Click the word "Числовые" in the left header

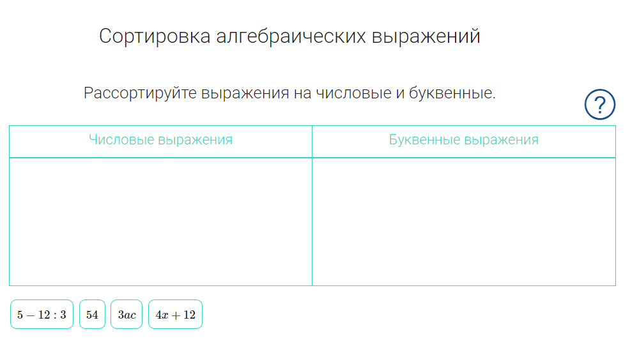121,140
